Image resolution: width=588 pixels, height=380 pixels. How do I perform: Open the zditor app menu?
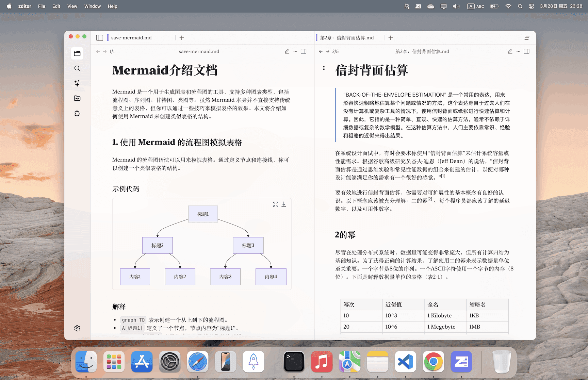(25, 6)
